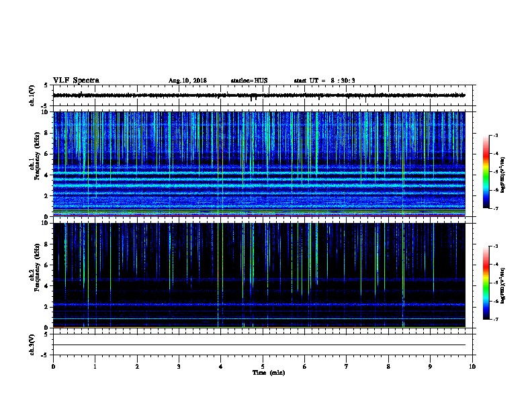532x411 pixels.
Task: Click ch.1 frequency tick label "8"
Action: pyautogui.click(x=46, y=133)
